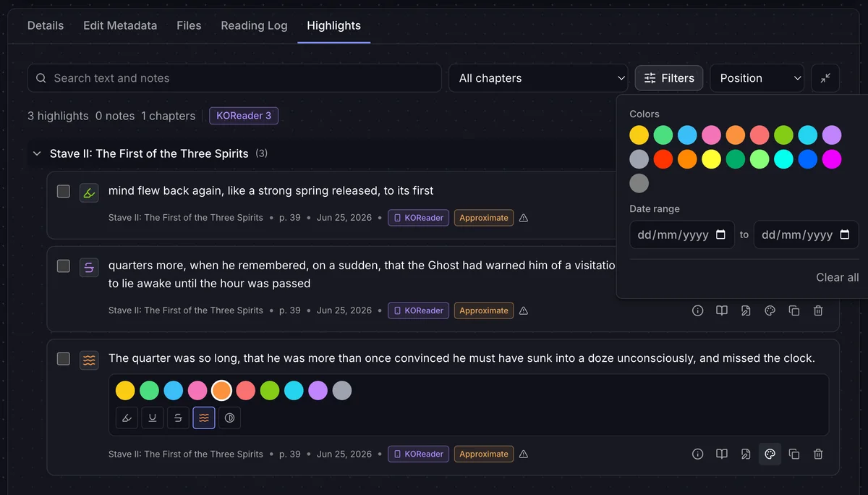Pick yellow swatch in the highlight's inline color picker
Image resolution: width=868 pixels, height=495 pixels.
pyautogui.click(x=125, y=391)
